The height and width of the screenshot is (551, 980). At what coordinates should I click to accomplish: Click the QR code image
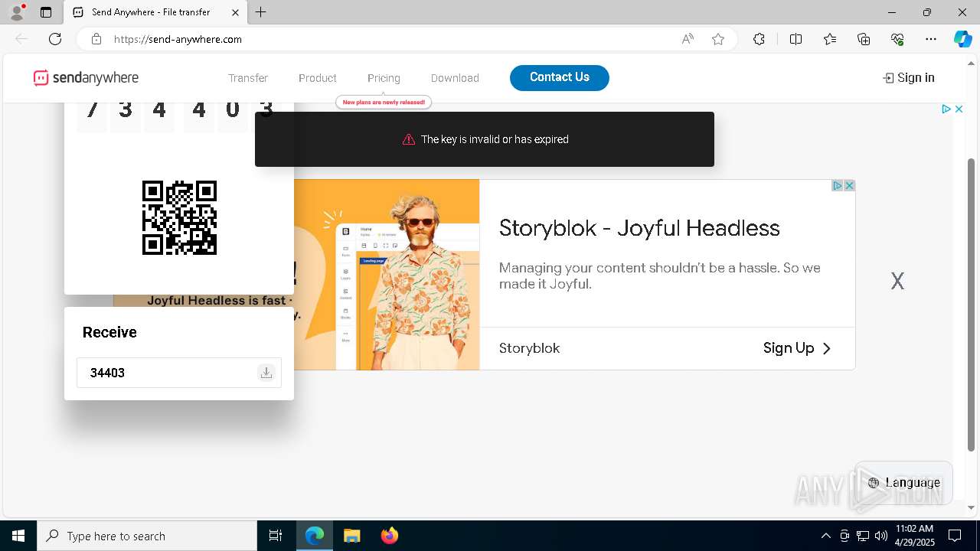179,217
